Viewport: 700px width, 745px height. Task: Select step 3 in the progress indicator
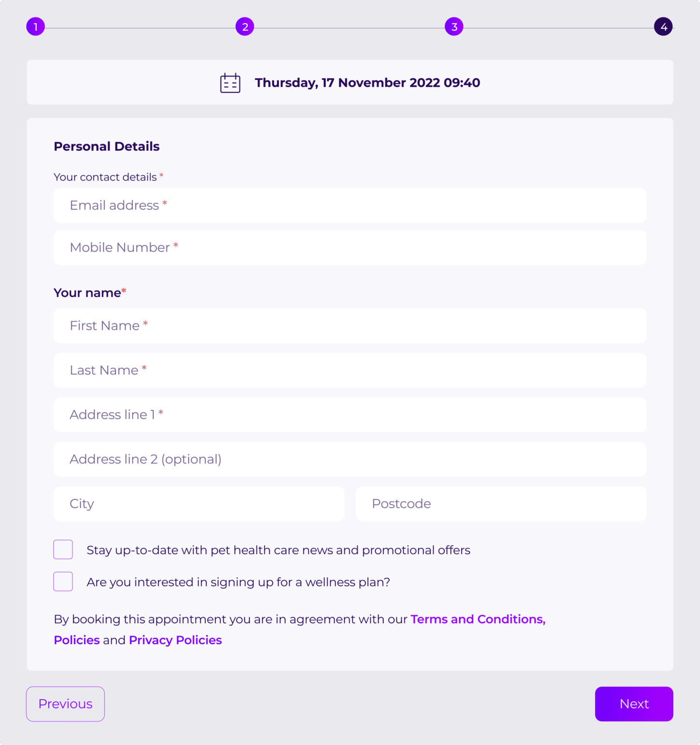(454, 27)
